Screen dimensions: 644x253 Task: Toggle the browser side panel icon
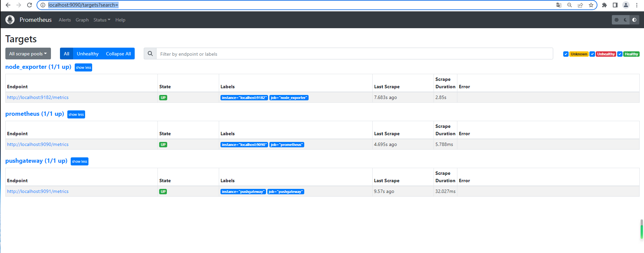click(615, 5)
